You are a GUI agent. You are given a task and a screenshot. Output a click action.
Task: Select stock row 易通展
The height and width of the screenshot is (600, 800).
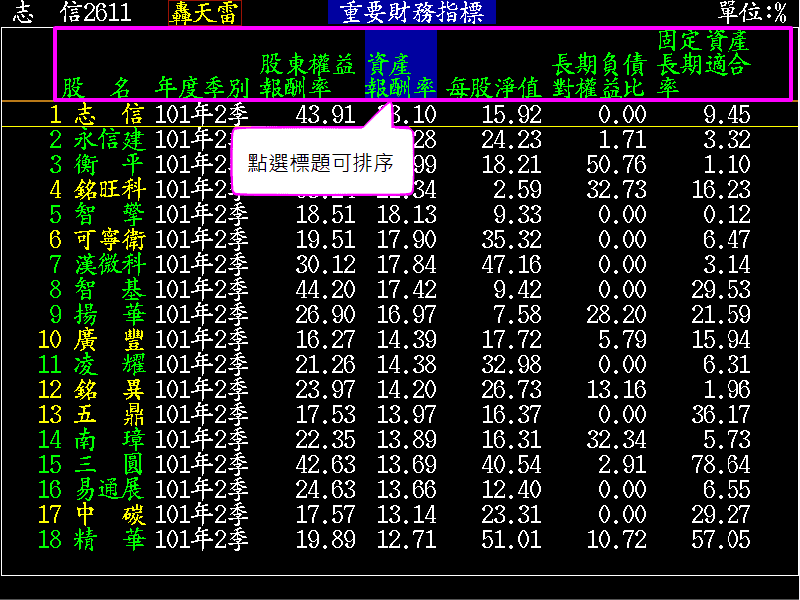[109, 489]
